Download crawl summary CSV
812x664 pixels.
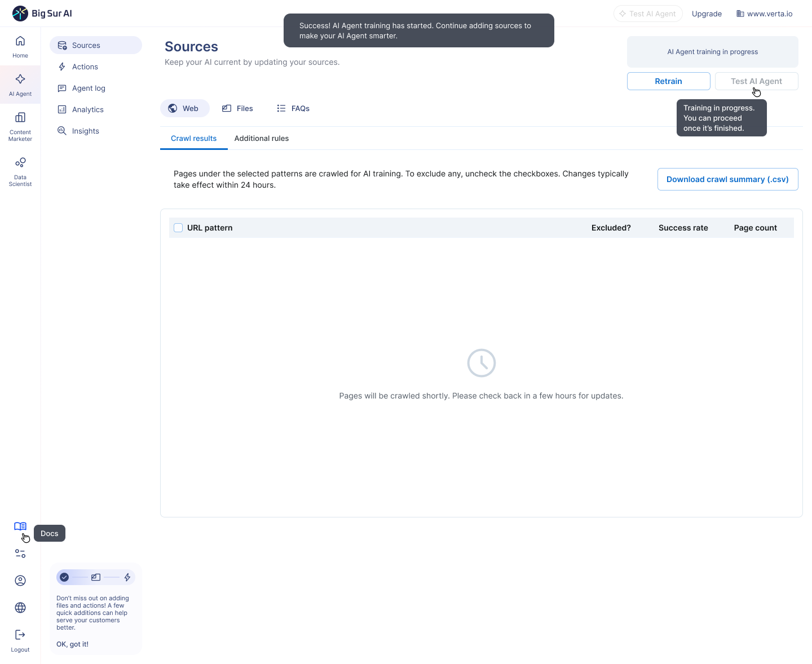tap(727, 179)
